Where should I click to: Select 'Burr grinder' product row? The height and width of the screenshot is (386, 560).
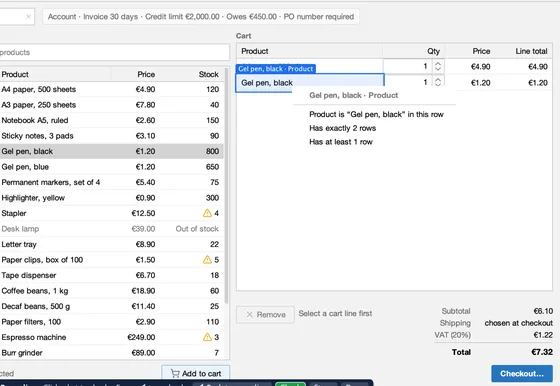tap(112, 353)
